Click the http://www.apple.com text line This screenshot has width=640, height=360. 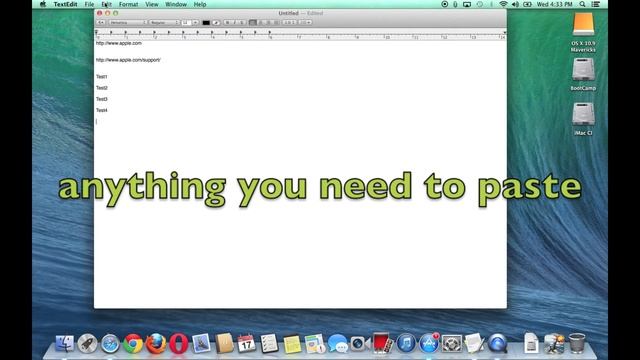point(119,43)
